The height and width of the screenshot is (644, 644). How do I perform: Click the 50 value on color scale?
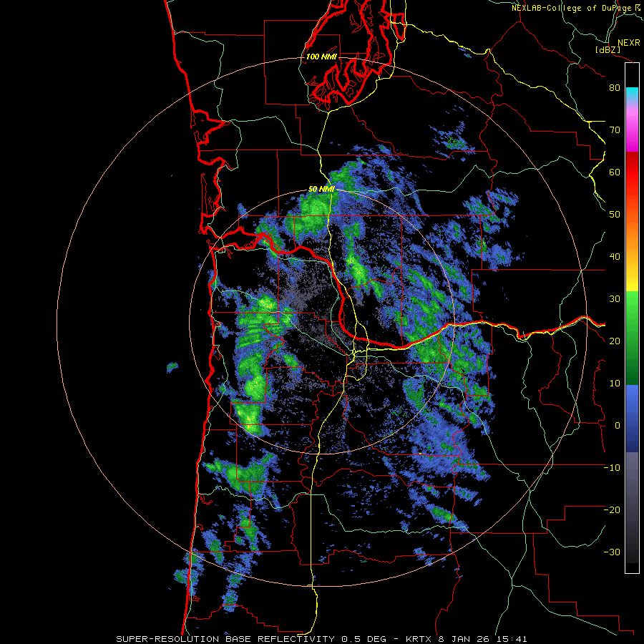pos(615,215)
